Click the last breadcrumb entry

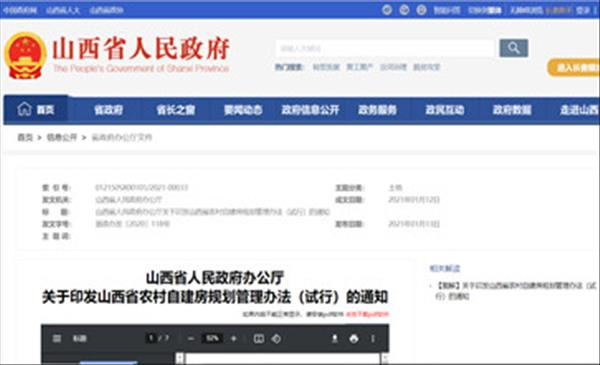click(x=122, y=137)
